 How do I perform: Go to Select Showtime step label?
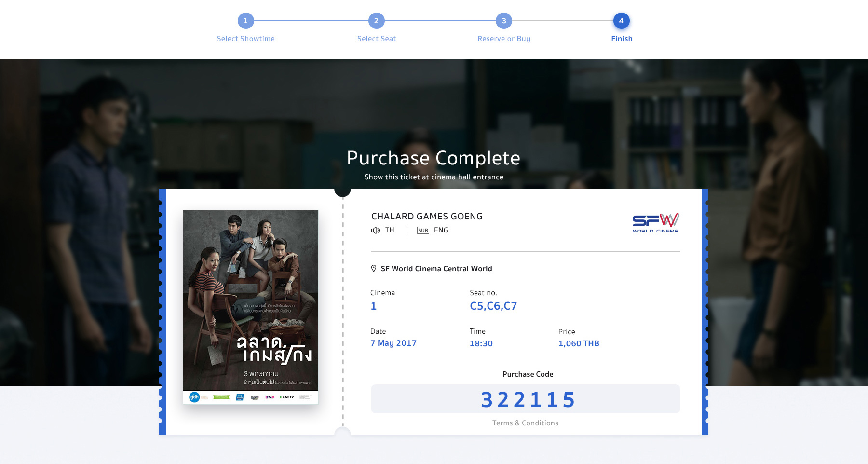click(x=245, y=39)
